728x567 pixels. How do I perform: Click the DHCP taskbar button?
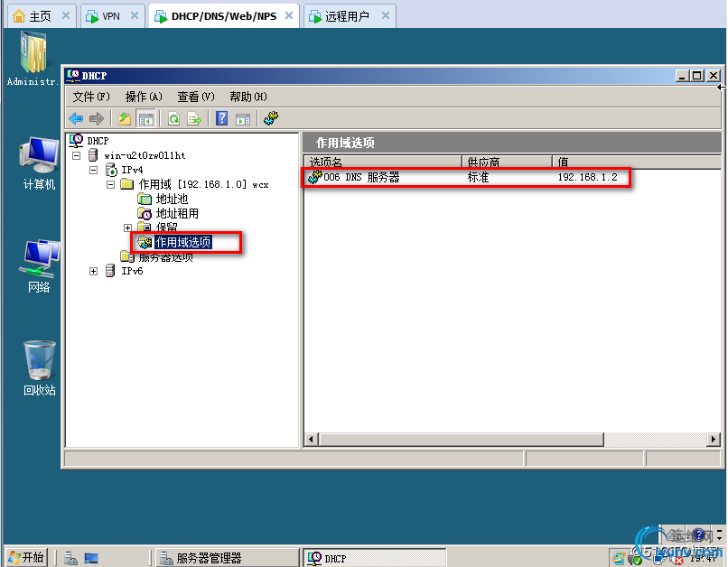click(x=375, y=558)
